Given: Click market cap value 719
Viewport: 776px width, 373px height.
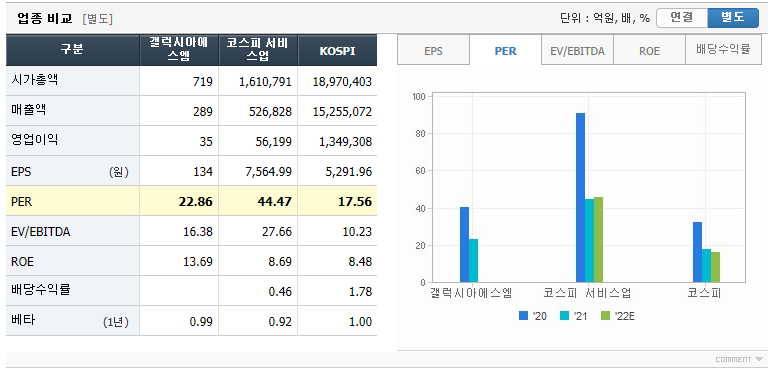Looking at the screenshot, I should tap(203, 82).
